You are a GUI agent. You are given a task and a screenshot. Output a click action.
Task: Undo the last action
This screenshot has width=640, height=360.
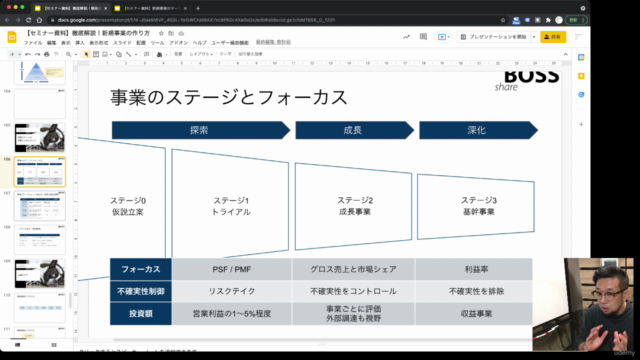(28, 54)
